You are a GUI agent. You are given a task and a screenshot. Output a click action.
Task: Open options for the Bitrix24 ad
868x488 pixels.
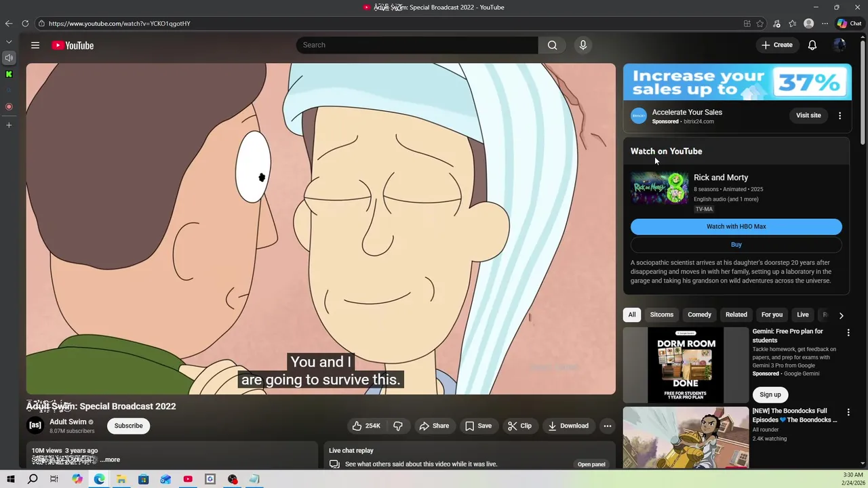(x=840, y=115)
